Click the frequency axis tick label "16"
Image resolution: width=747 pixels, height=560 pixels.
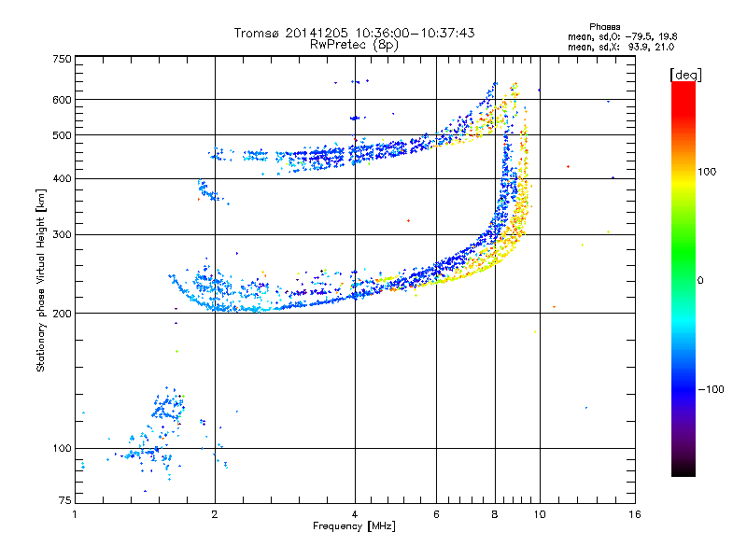click(635, 514)
